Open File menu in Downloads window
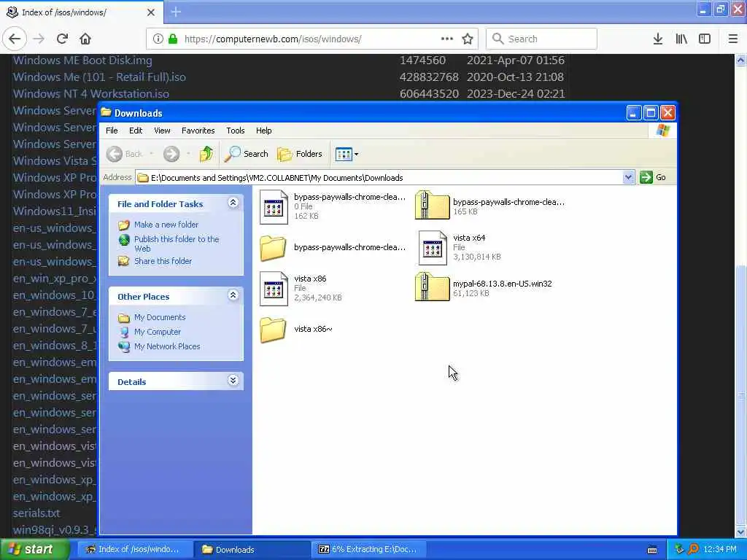The image size is (747, 560). pos(112,131)
